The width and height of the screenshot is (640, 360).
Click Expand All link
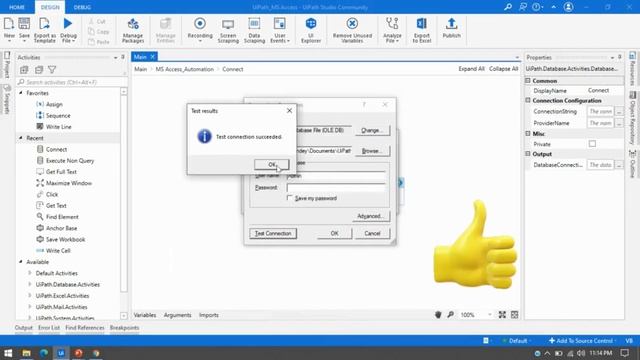pos(471,69)
